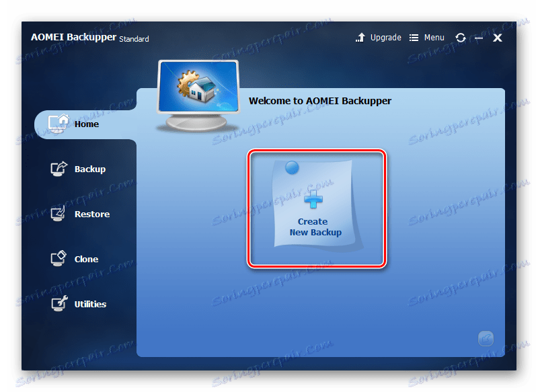Click the Utilities wrench icon
Viewport: 538px width, 392px height.
[x=59, y=303]
